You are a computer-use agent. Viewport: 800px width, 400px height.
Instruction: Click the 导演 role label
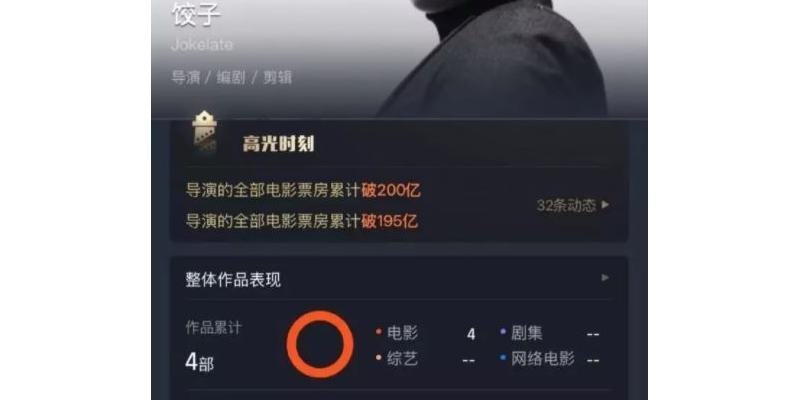[x=185, y=78]
